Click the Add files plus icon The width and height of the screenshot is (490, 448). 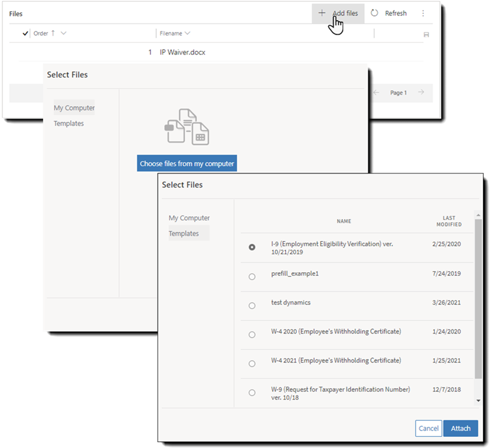(x=322, y=12)
